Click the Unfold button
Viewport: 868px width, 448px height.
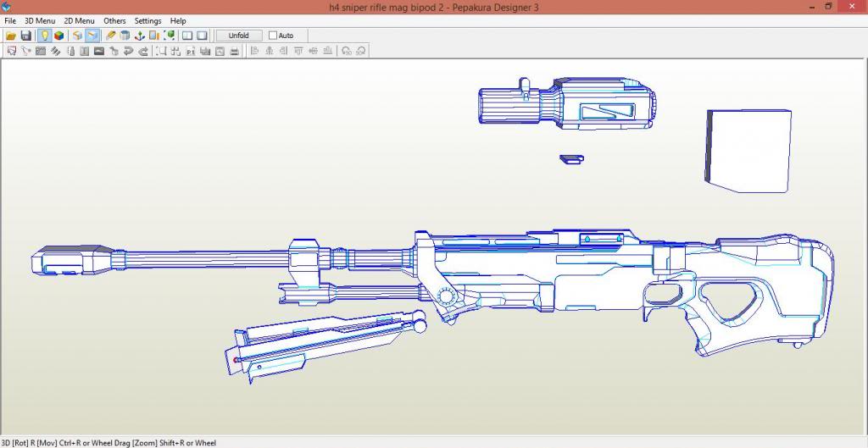pyautogui.click(x=238, y=36)
